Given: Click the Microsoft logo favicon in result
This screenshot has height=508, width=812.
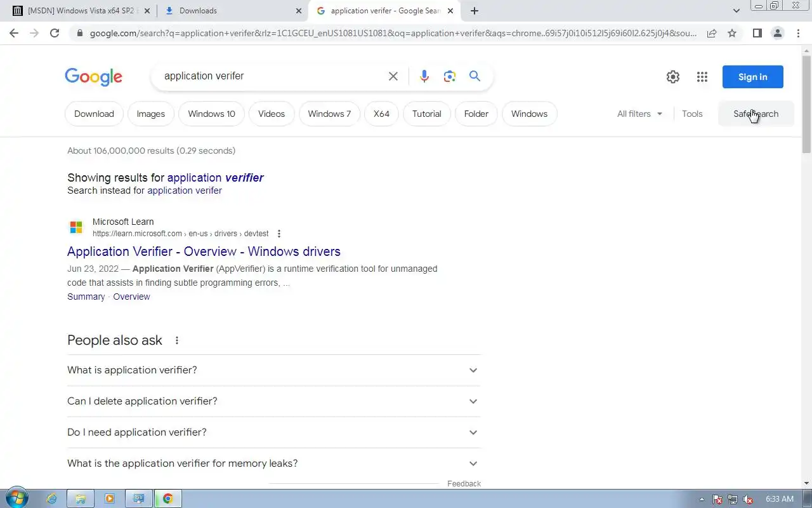Looking at the screenshot, I should click(76, 227).
